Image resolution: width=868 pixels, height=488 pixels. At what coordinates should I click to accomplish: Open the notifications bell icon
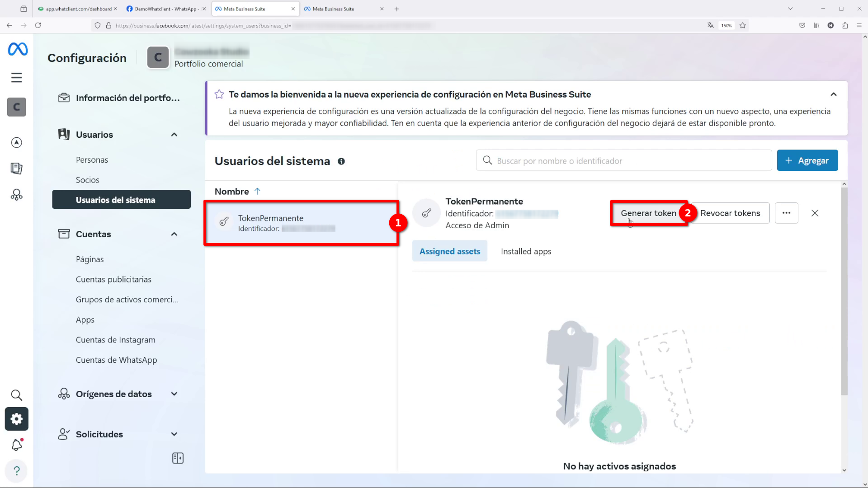click(17, 445)
